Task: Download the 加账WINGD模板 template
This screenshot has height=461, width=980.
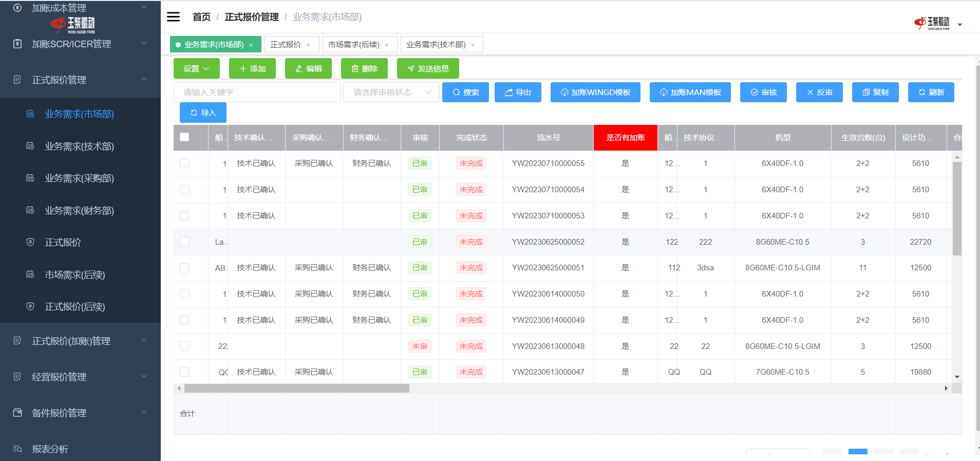Action: (x=595, y=93)
